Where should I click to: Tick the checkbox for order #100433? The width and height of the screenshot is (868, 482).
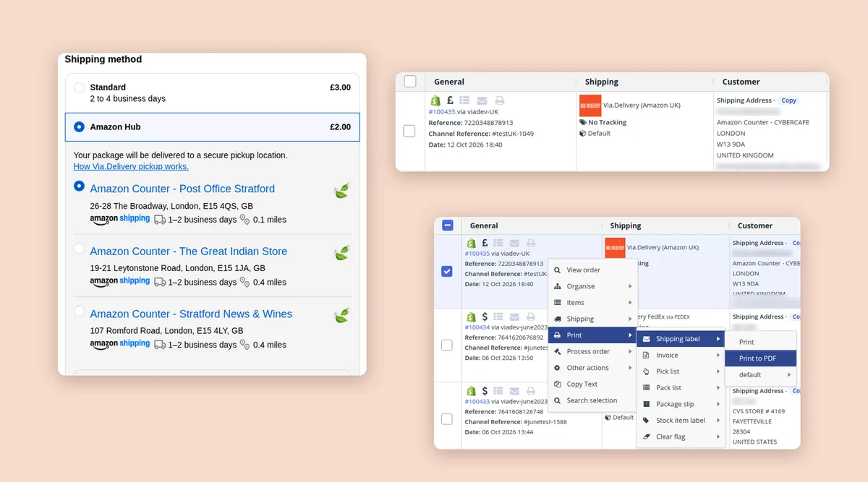pos(447,419)
